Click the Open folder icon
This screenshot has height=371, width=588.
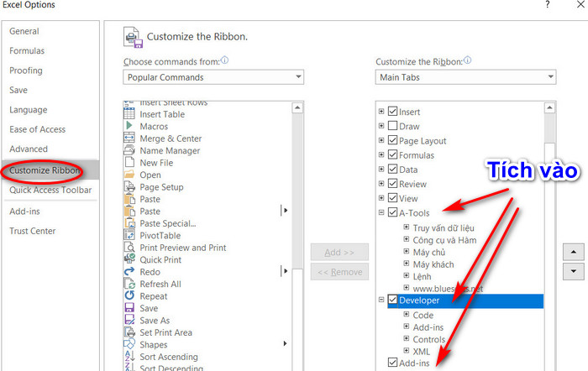(x=129, y=175)
